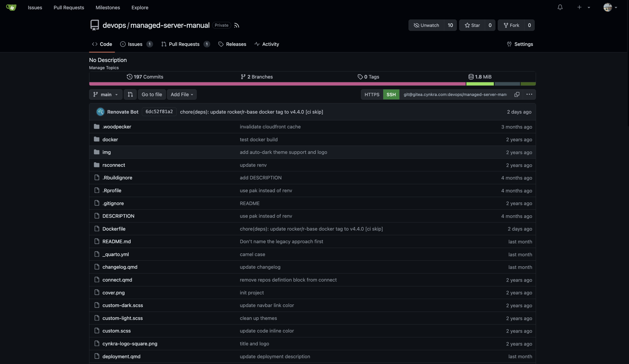
Task: Click the compare branches icon
Action: pos(130,95)
